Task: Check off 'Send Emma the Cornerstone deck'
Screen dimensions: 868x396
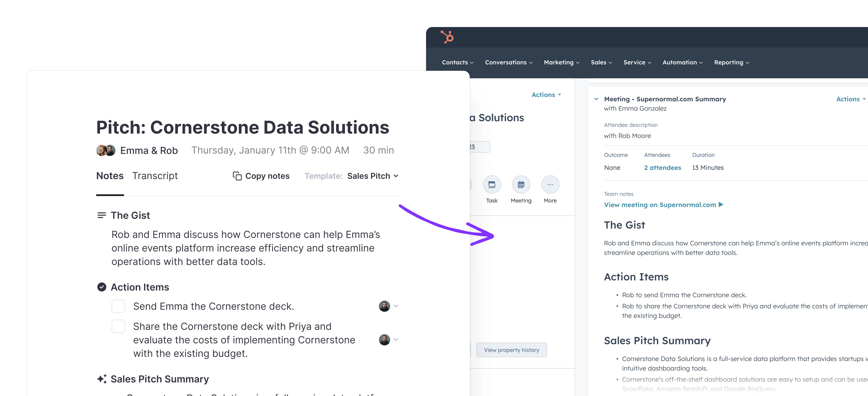Action: [118, 306]
